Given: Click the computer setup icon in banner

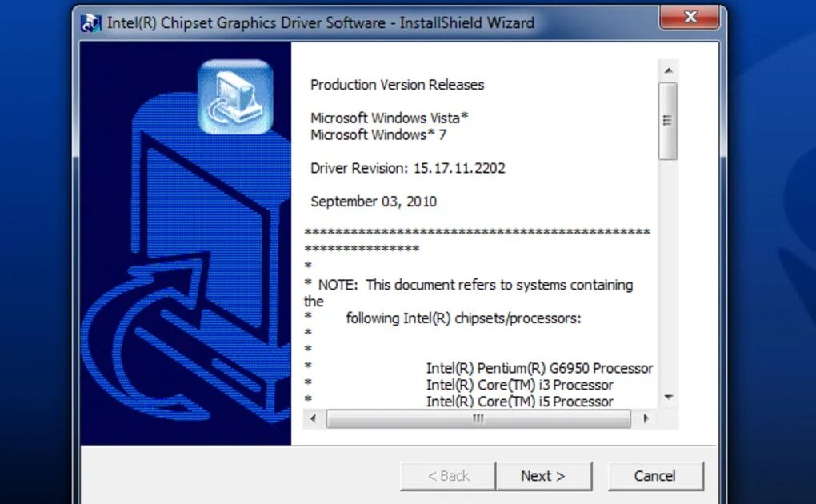Looking at the screenshot, I should click(236, 98).
